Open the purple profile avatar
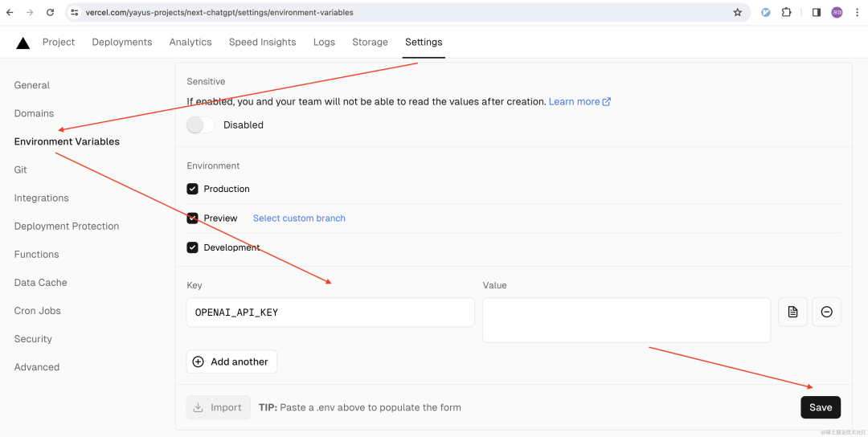 (837, 12)
